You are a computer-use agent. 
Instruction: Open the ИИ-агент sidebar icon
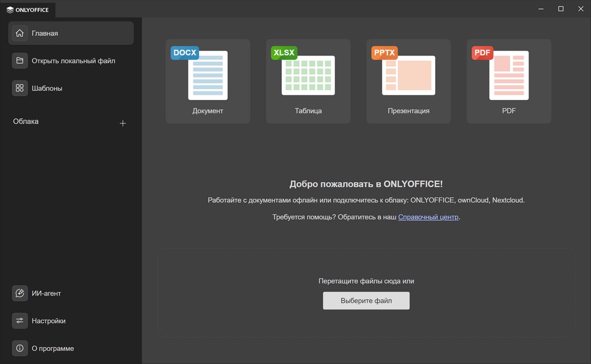pyautogui.click(x=20, y=293)
